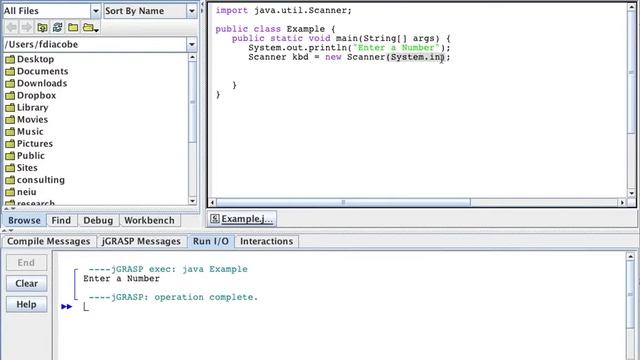Screen dimensions: 640x360
Task: Click the up-to-parent folder icon
Action: pyautogui.click(x=42, y=27)
